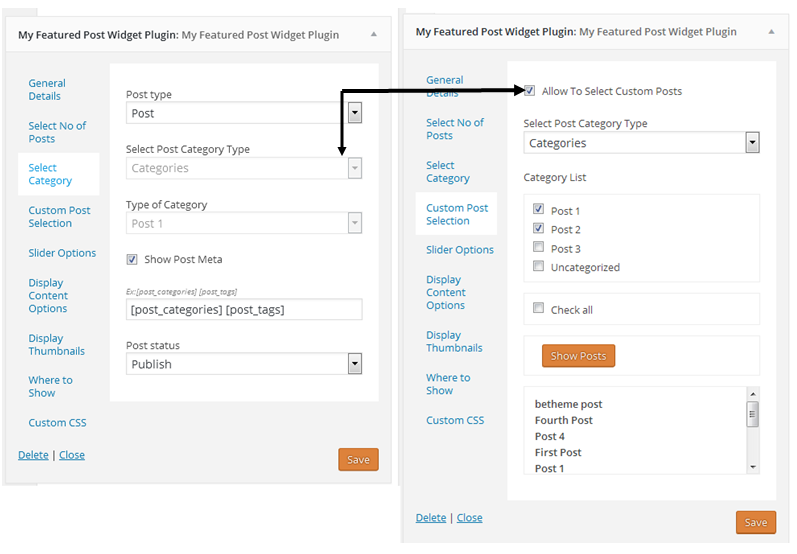Open the Post type dropdown
The width and height of the screenshot is (797, 554).
(x=354, y=113)
